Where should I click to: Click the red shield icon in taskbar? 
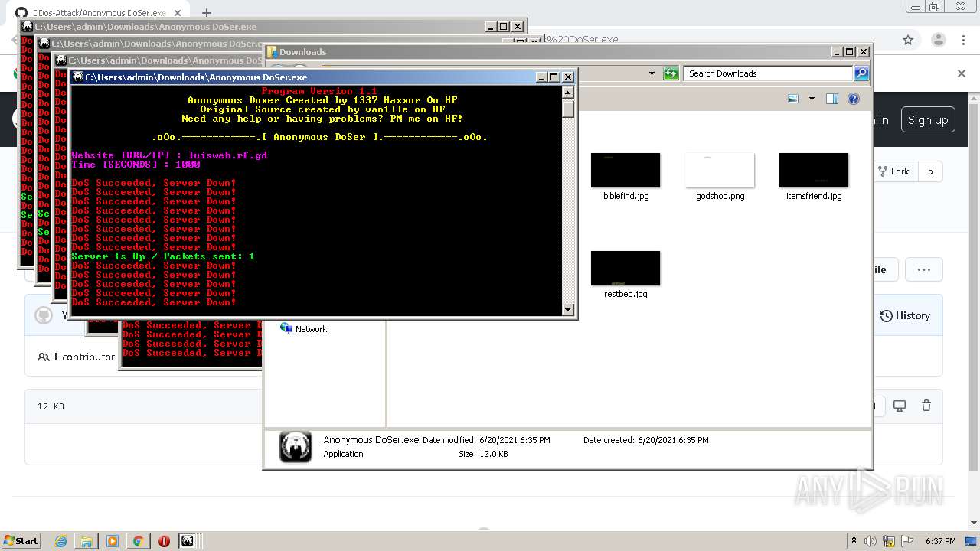(x=164, y=541)
